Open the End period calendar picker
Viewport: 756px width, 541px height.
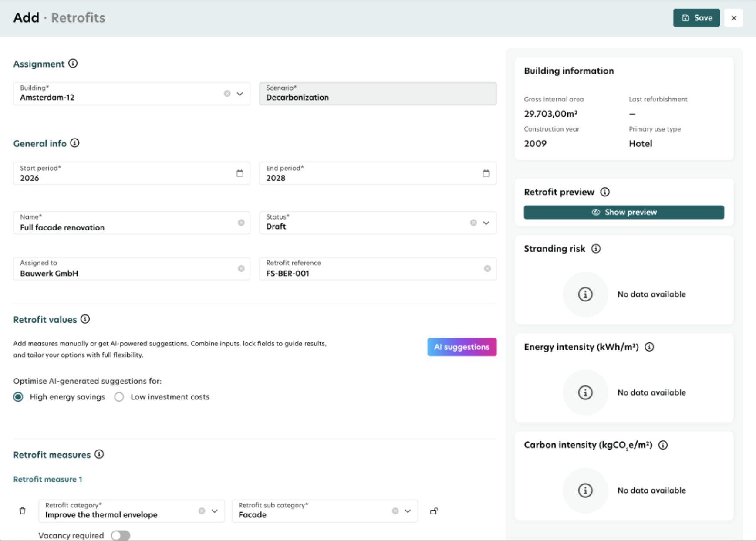tap(486, 173)
